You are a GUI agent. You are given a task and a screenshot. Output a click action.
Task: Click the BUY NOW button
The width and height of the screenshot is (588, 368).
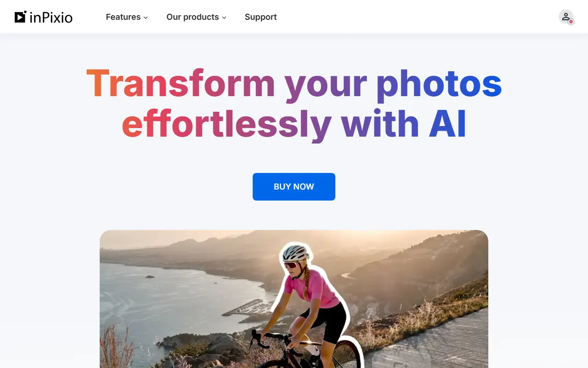tap(294, 187)
